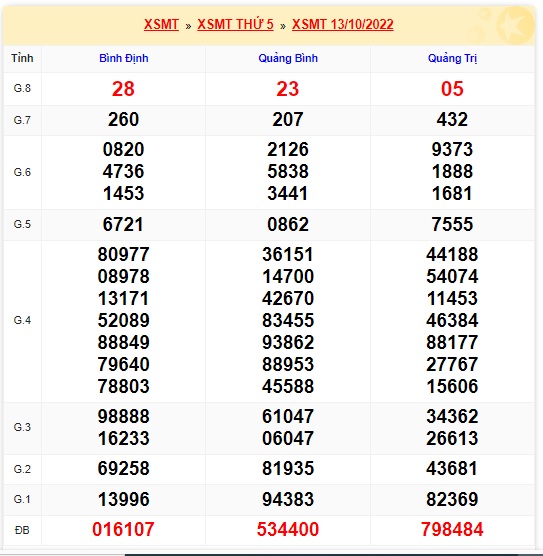This screenshot has height=556, width=543.
Task: Select G.4 number 45588
Action: pyautogui.click(x=288, y=387)
